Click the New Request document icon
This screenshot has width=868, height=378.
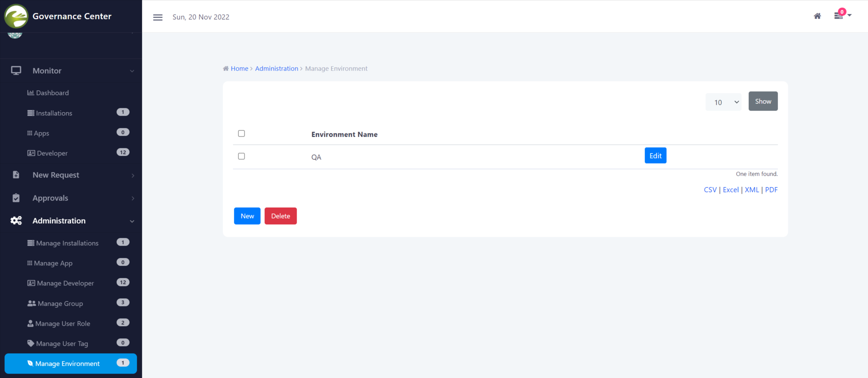[16, 175]
